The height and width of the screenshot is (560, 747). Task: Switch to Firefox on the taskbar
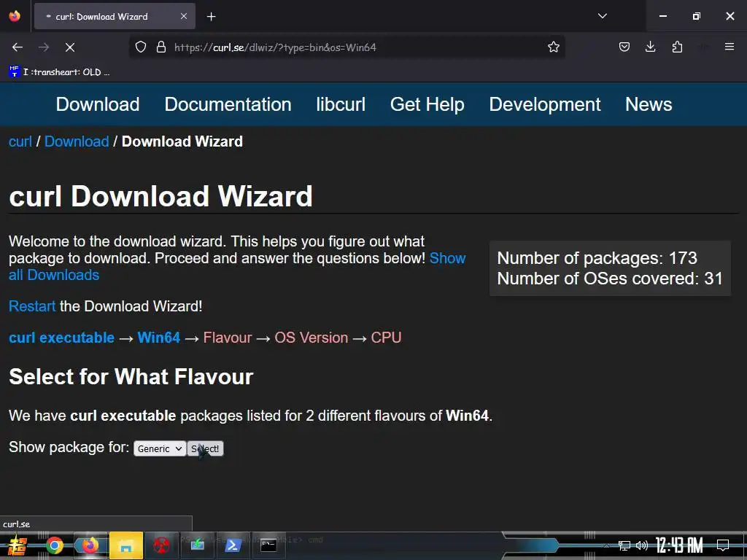click(x=90, y=545)
